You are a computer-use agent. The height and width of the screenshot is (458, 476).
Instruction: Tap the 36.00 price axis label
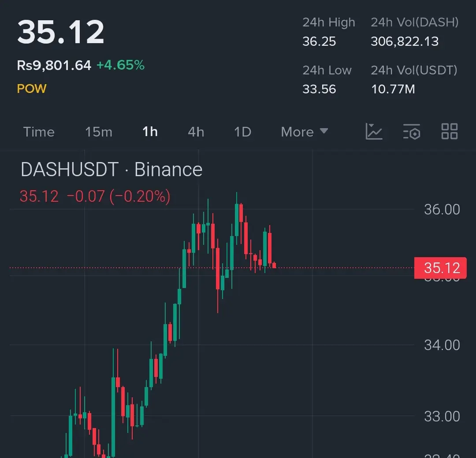(x=442, y=210)
